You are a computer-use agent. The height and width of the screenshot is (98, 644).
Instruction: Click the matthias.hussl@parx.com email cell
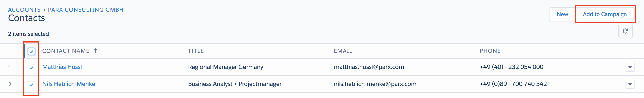(x=369, y=67)
